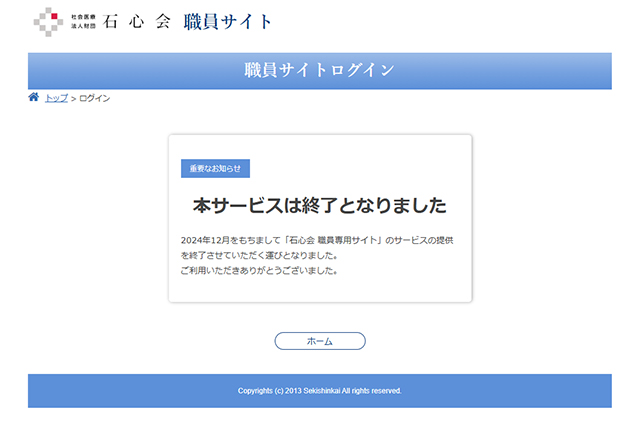Image resolution: width=638 pixels, height=426 pixels.
Task: Click the 社会医療法人財団 small text by the logo
Action: 84,22
